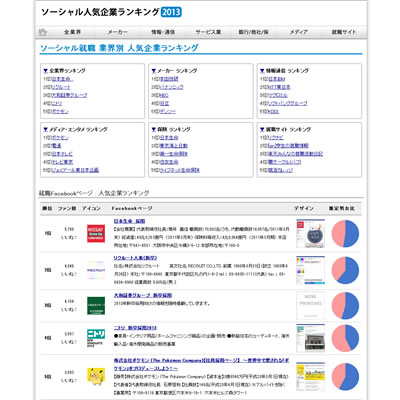The image size is (400, 400).
Task: Click gender ratio pie chart for リクルート
Action: [x=345, y=270]
